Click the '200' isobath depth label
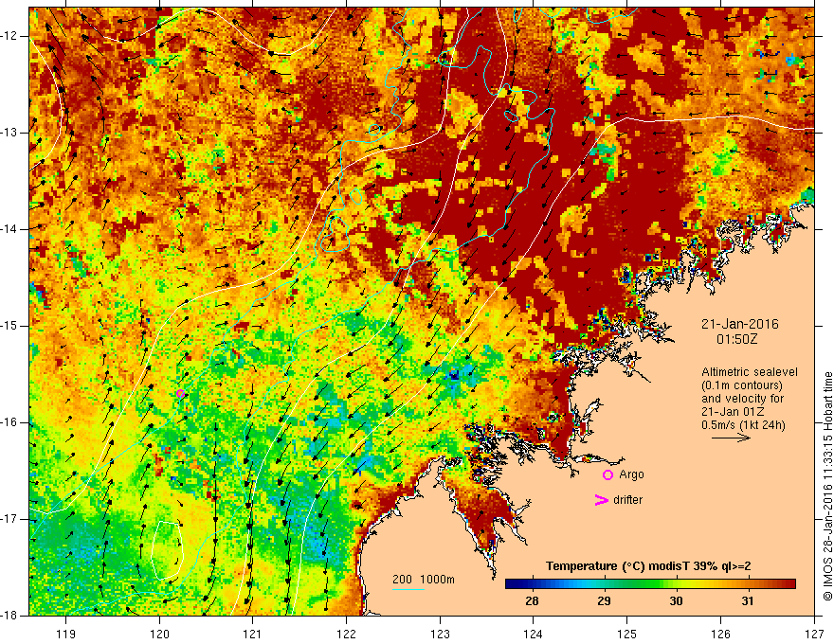Image resolution: width=834 pixels, height=644 pixels. (x=402, y=580)
